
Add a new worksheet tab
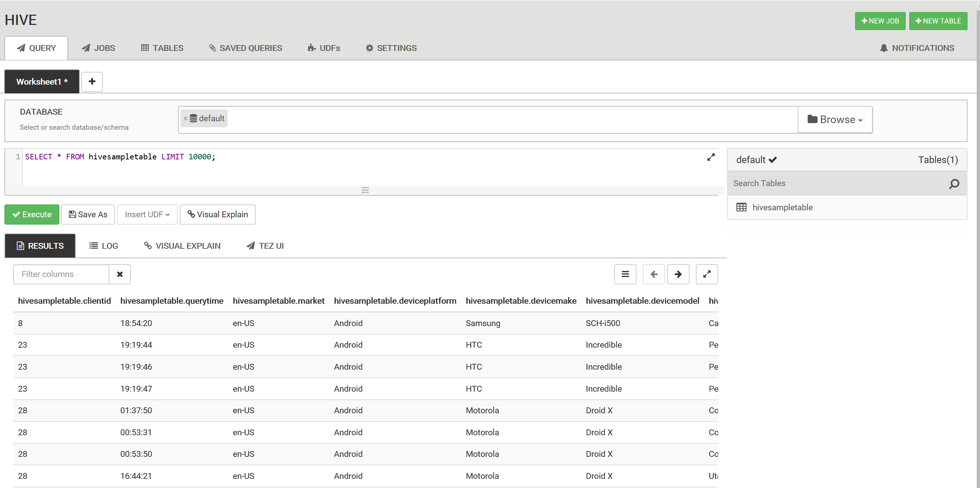tap(92, 81)
